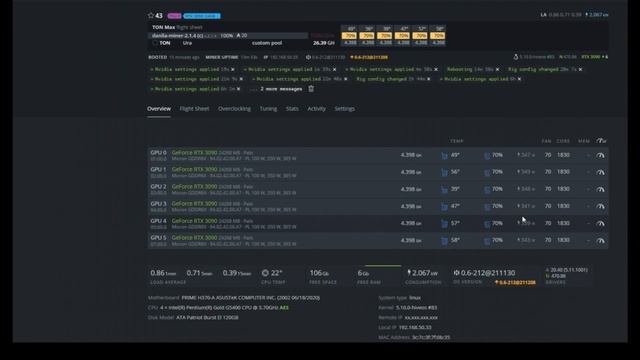Open overclock gauge icon for GPU 3
This screenshot has width=640, height=360.
coord(600,207)
